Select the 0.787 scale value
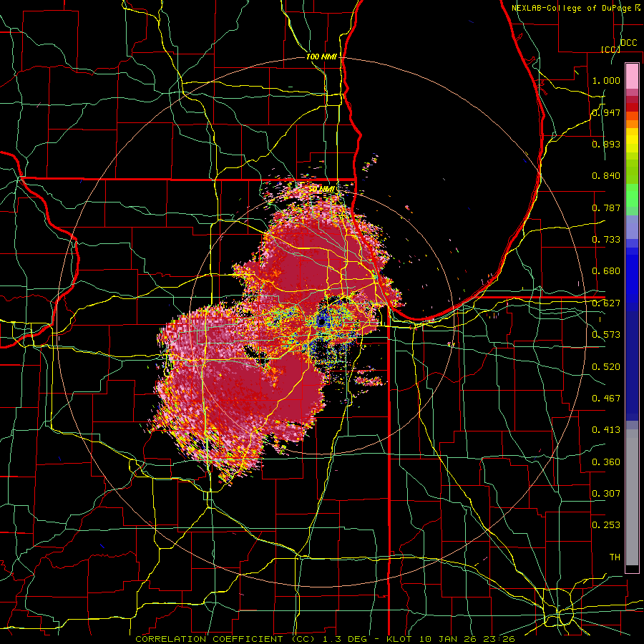 [606, 208]
